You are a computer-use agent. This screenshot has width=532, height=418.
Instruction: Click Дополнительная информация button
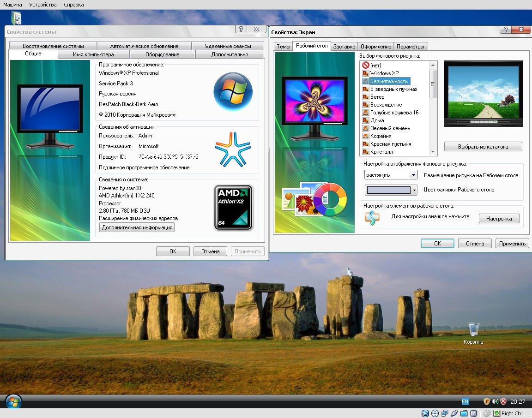tap(137, 227)
